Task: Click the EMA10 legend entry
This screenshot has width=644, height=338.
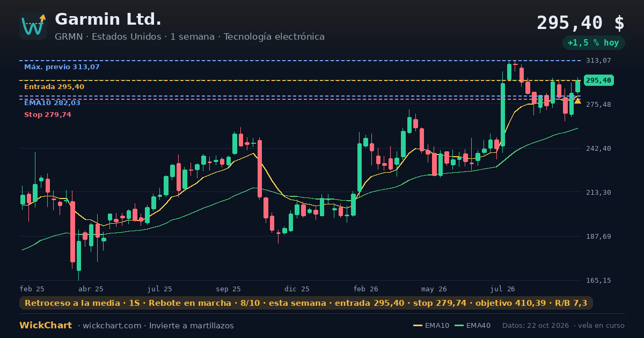Action: point(431,326)
